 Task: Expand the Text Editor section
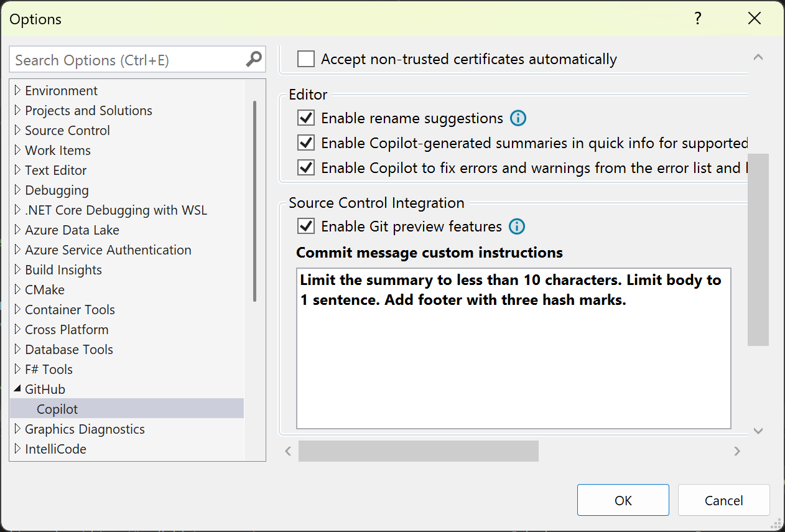pos(17,170)
